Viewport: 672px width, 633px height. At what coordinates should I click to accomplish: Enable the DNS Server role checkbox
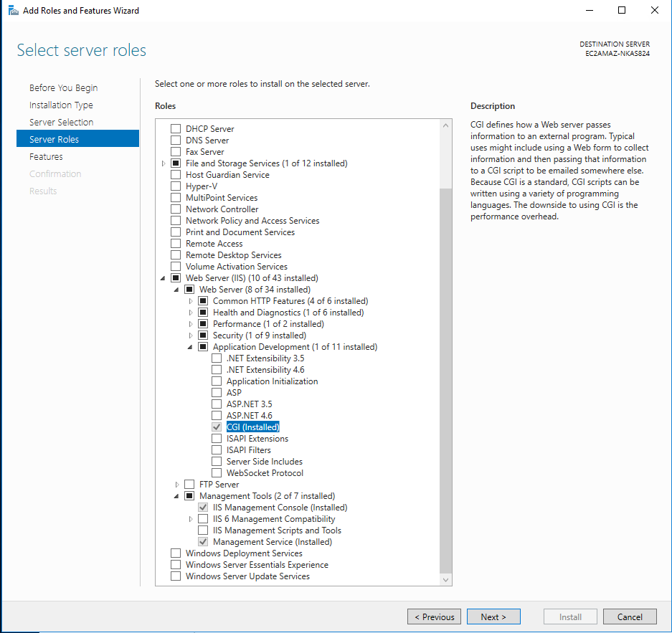[176, 140]
